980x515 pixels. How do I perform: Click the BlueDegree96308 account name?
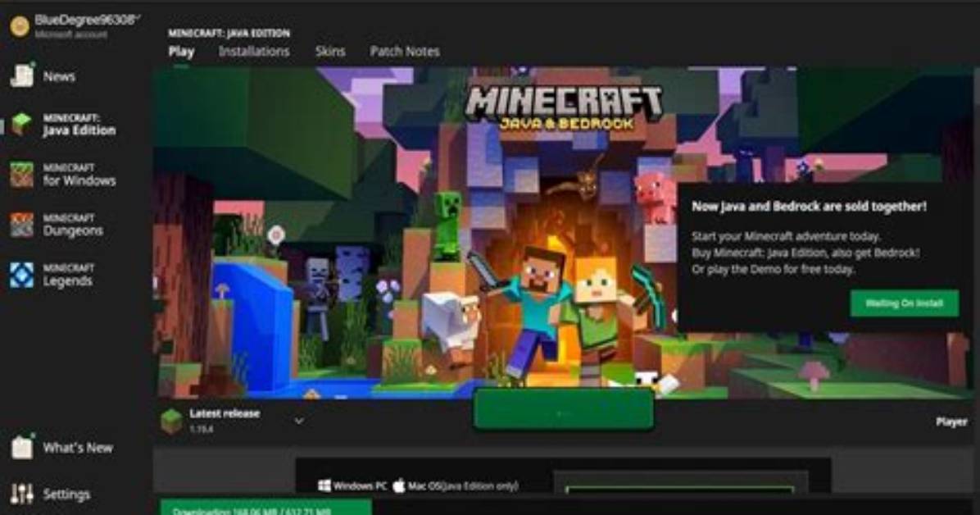pos(86,20)
